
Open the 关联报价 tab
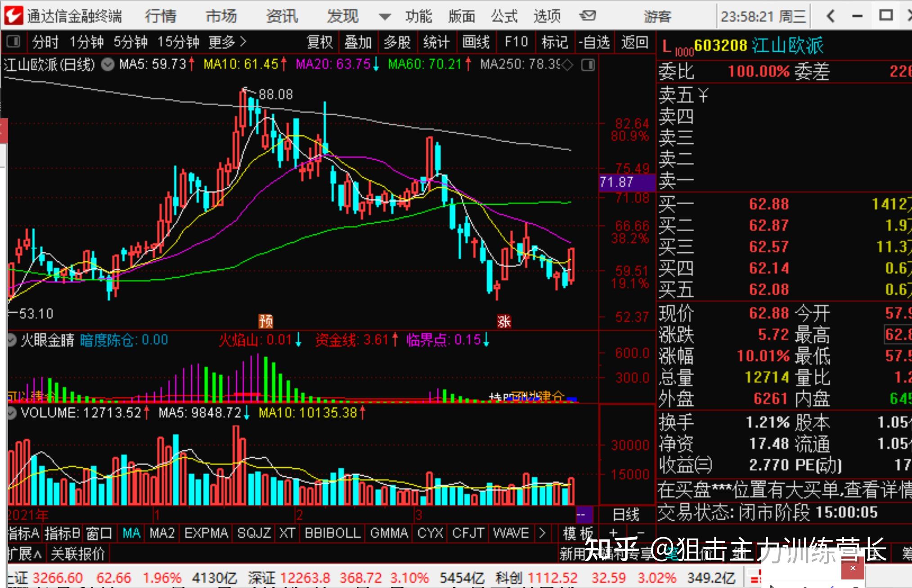pyautogui.click(x=77, y=553)
